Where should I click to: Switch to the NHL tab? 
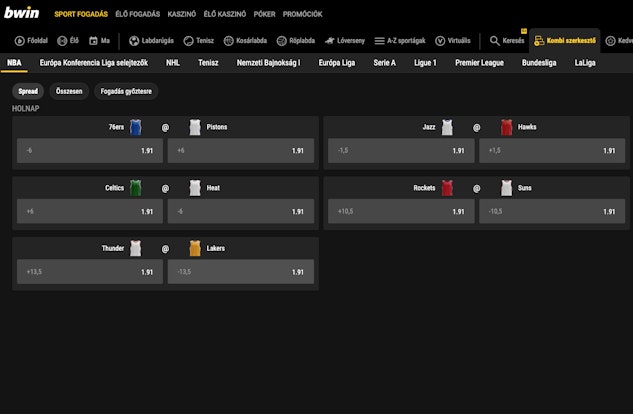173,63
